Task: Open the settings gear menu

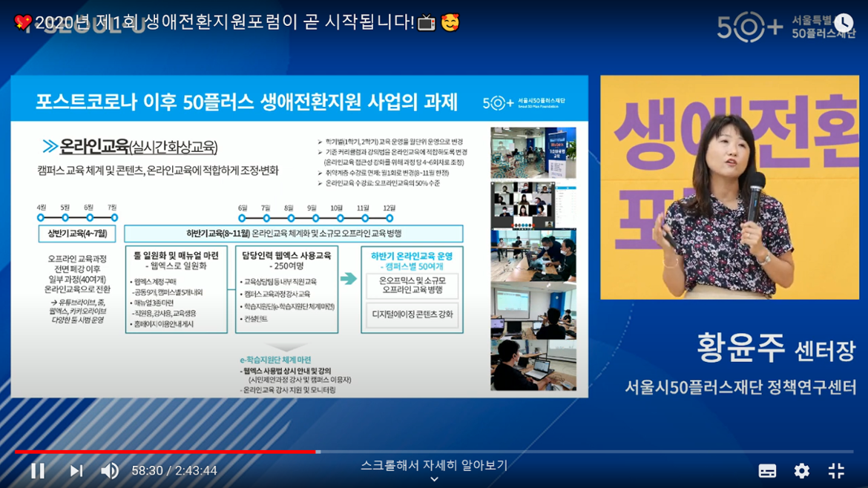Action: coord(801,471)
